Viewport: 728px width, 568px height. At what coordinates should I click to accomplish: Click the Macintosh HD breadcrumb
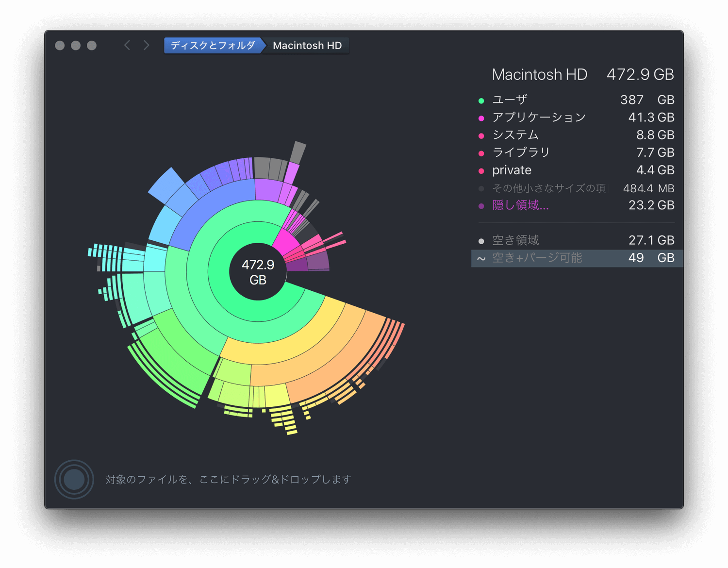[307, 45]
